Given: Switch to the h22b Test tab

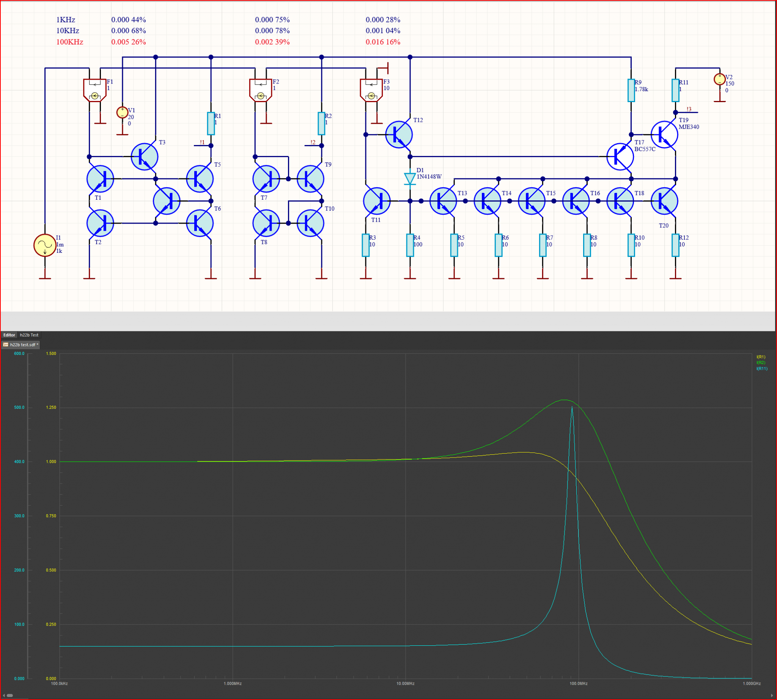Looking at the screenshot, I should tap(29, 335).
